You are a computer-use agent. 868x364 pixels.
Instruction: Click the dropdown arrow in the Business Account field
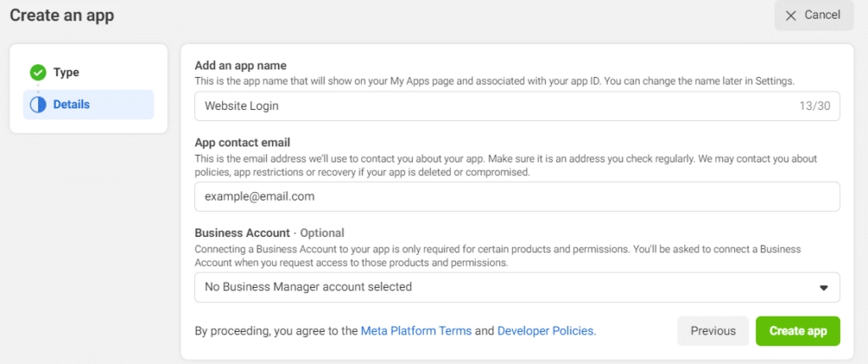point(823,288)
